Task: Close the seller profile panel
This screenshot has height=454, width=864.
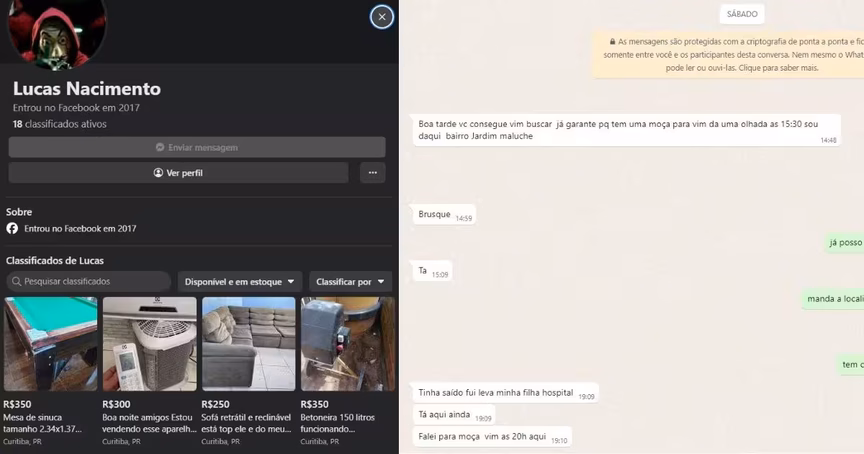Action: tap(381, 17)
